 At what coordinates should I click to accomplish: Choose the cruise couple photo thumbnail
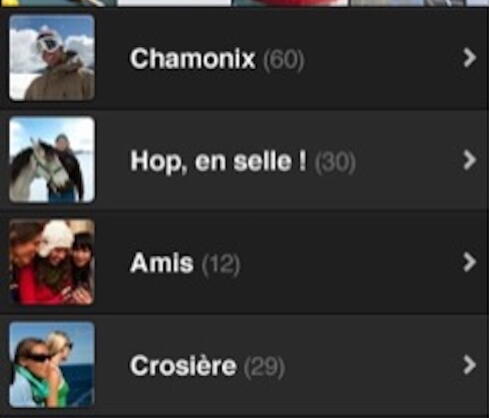point(52,364)
